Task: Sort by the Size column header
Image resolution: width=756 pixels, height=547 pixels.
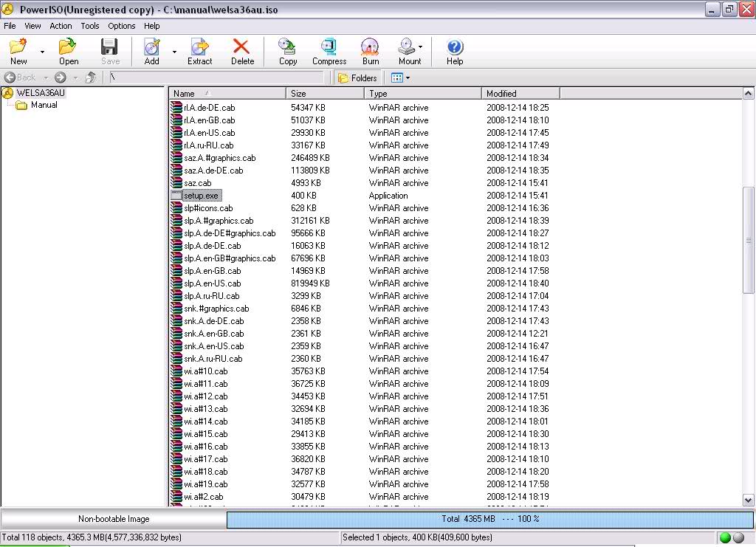Action: pos(326,94)
